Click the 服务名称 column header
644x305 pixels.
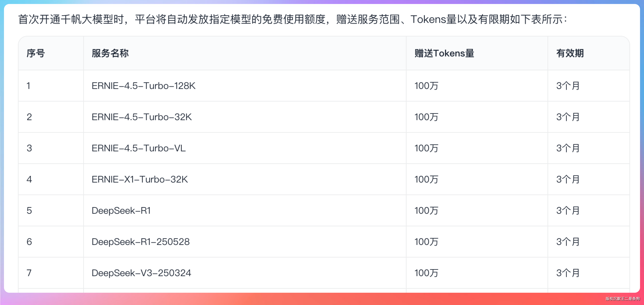(x=110, y=53)
